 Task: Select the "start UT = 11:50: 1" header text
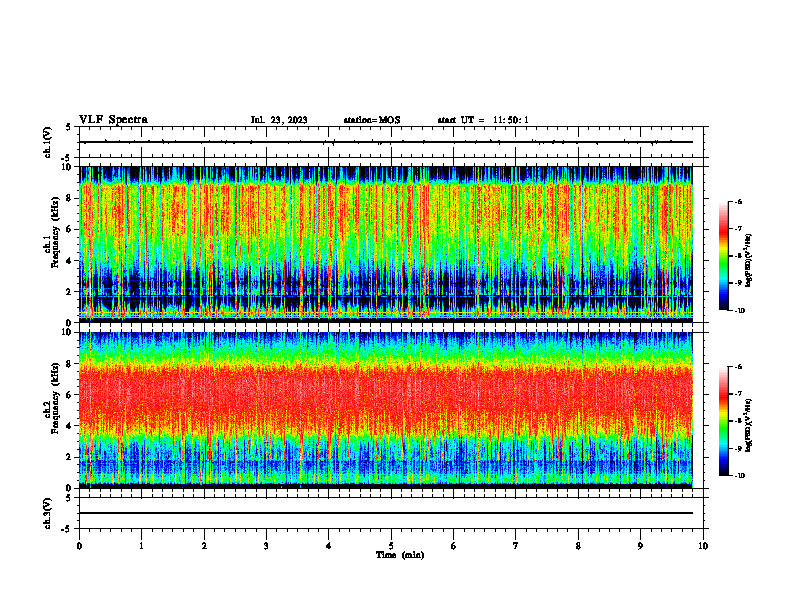click(x=483, y=120)
